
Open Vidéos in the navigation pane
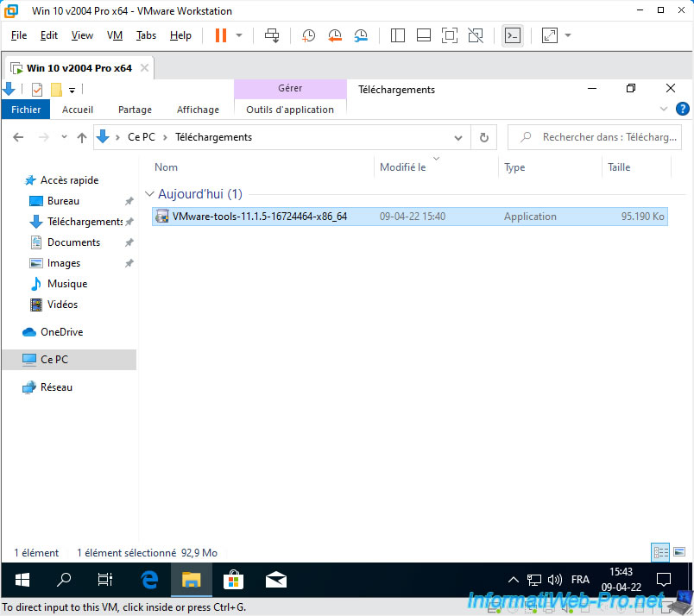[62, 305]
